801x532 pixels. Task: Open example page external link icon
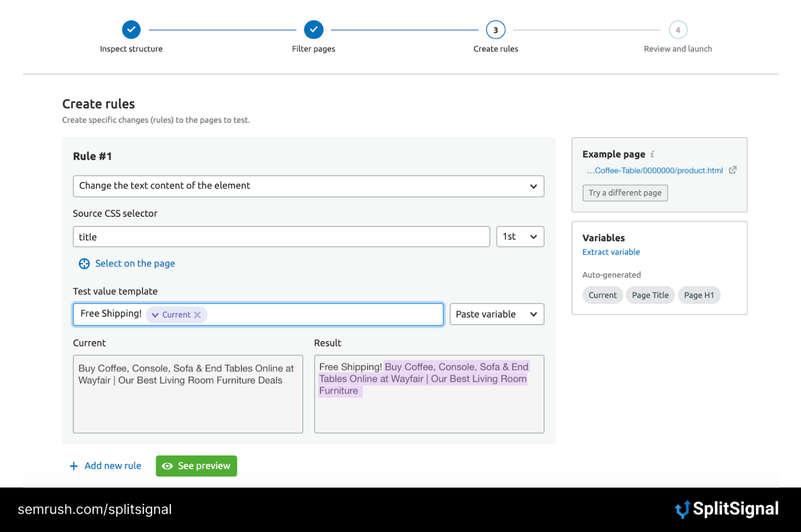pyautogui.click(x=732, y=170)
